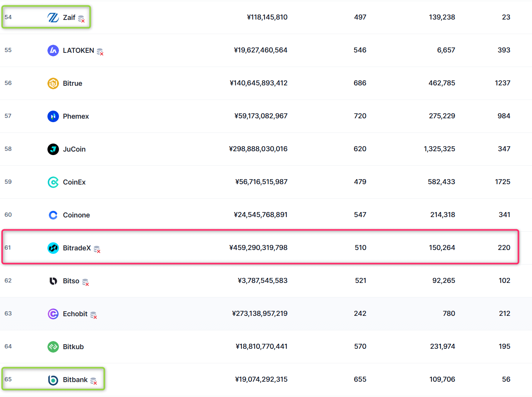Click the no-reserves icon beside Zaif

pyautogui.click(x=81, y=18)
